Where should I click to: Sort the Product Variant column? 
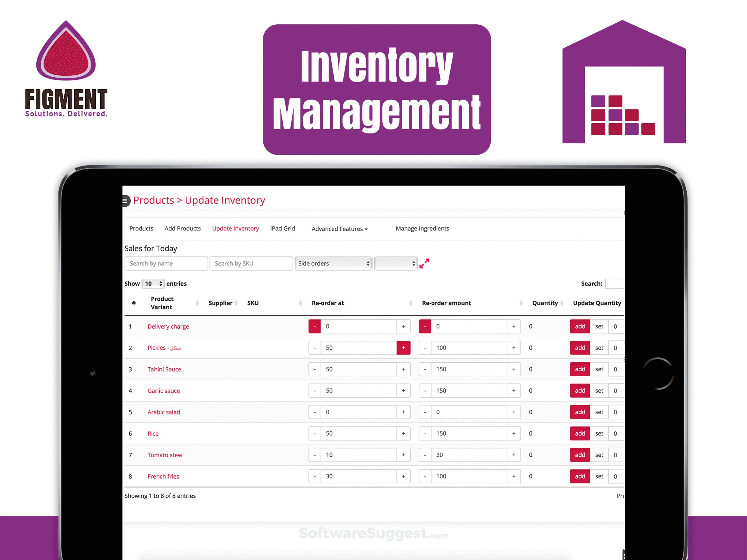tap(197, 303)
